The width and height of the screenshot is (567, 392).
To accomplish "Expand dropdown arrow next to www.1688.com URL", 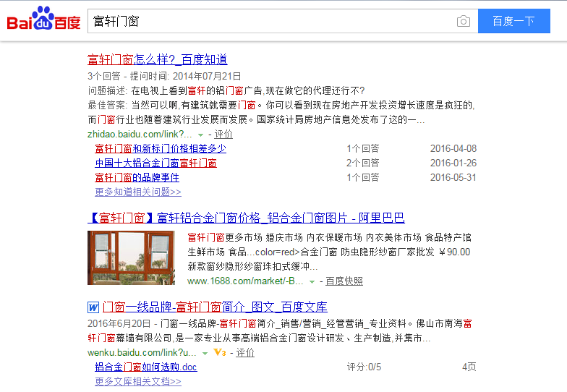I will [312, 282].
